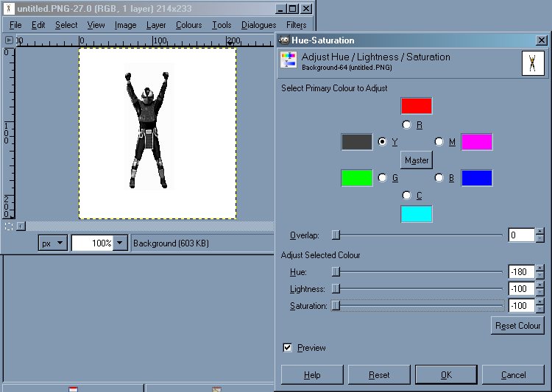Open the Filters menu
This screenshot has width=552, height=392.
point(296,25)
